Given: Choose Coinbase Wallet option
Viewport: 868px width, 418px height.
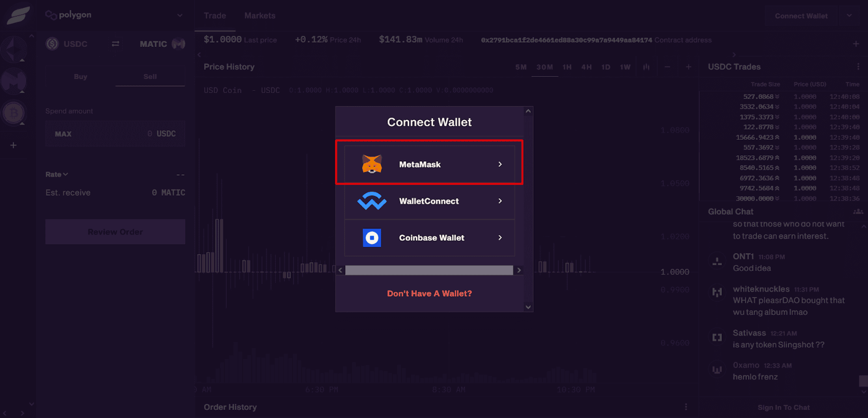Looking at the screenshot, I should pos(429,238).
